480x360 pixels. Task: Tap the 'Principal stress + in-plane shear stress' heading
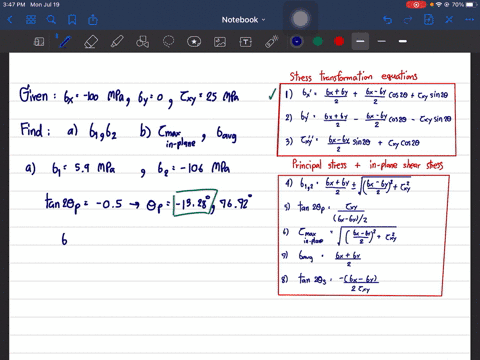[x=367, y=165]
